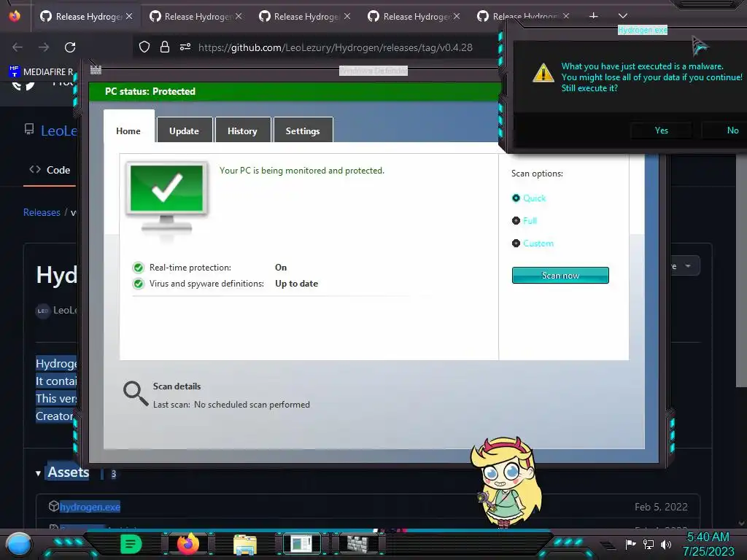Click the Windows Defender title bar icon
747x560 pixels.
pyautogui.click(x=96, y=70)
